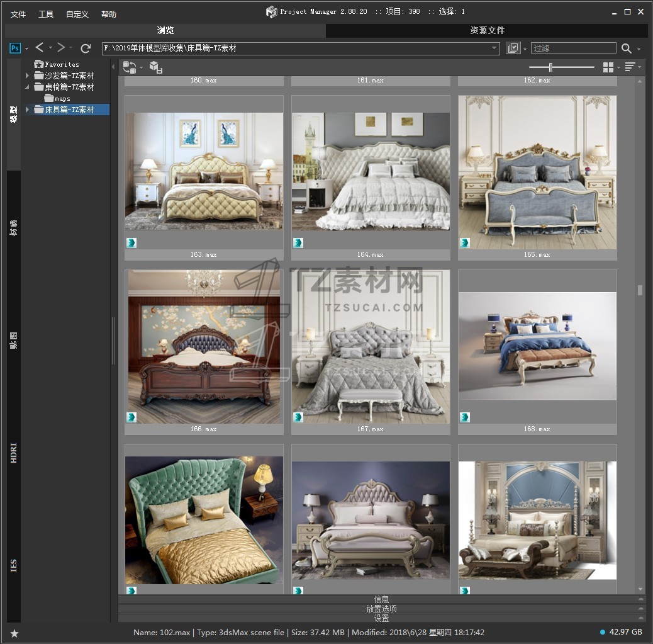Expand the 信息 info panel
The width and height of the screenshot is (653, 644).
[382, 599]
